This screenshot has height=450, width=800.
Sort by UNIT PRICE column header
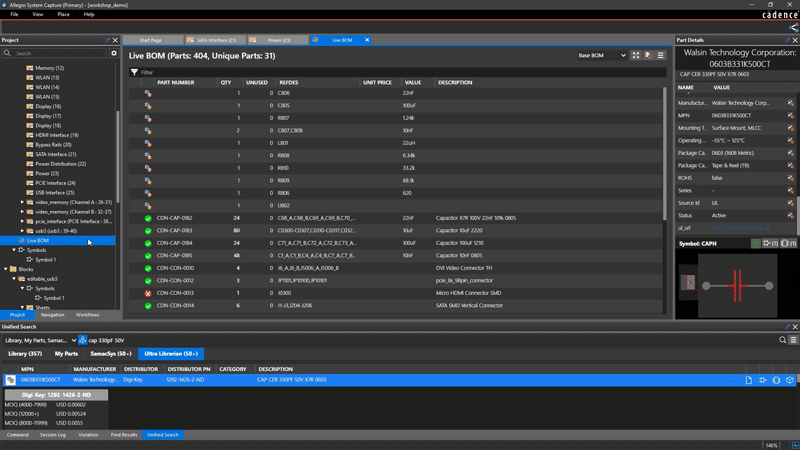click(377, 82)
